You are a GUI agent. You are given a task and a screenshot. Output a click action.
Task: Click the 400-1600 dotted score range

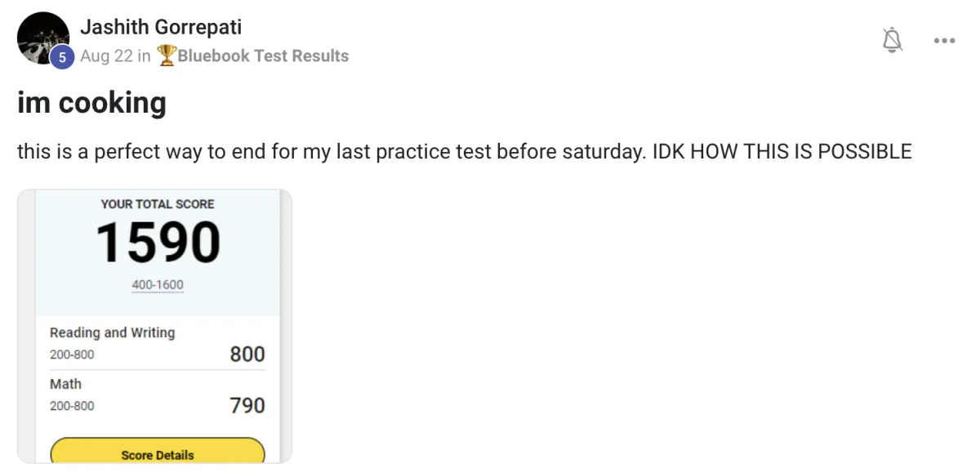[158, 285]
